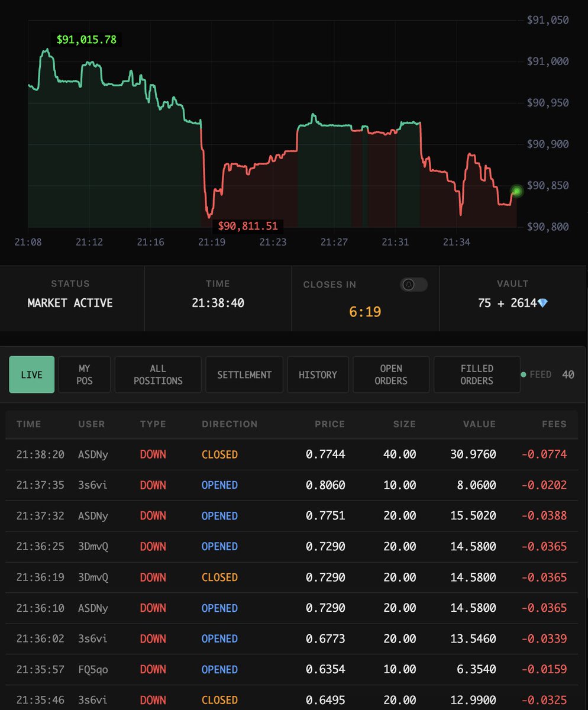Click the 21:19 time axis label
This screenshot has width=588, height=710.
(211, 242)
